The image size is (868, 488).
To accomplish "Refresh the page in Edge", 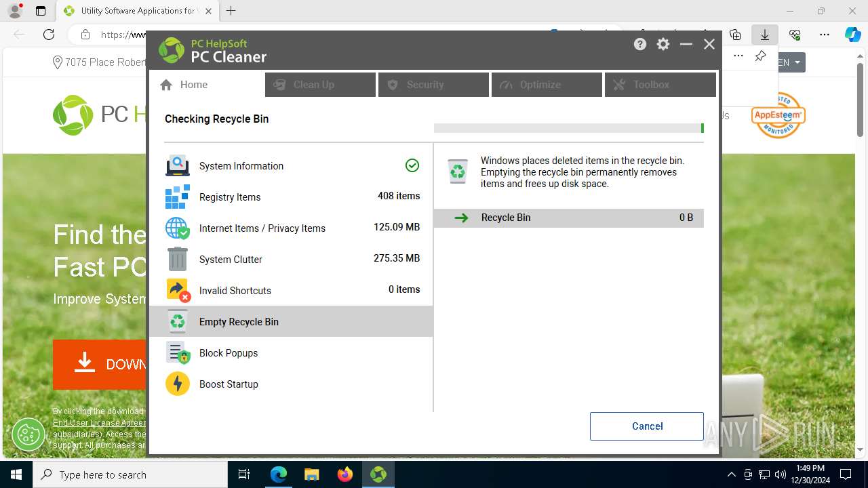I will tap(49, 35).
